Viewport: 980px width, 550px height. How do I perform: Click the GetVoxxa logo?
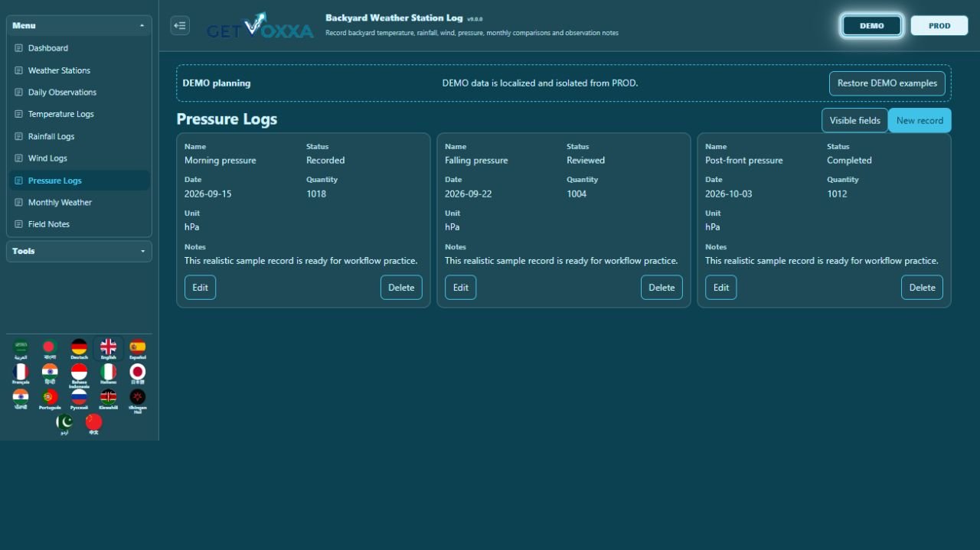260,26
